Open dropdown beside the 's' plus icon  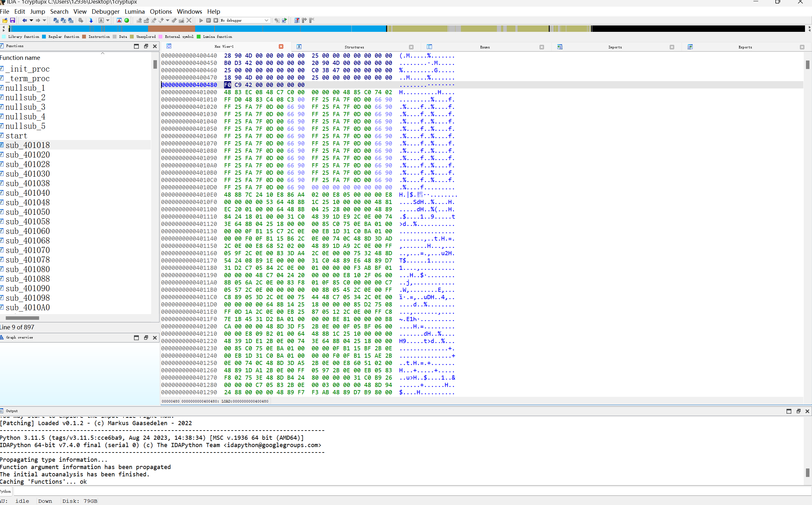pos(168,20)
